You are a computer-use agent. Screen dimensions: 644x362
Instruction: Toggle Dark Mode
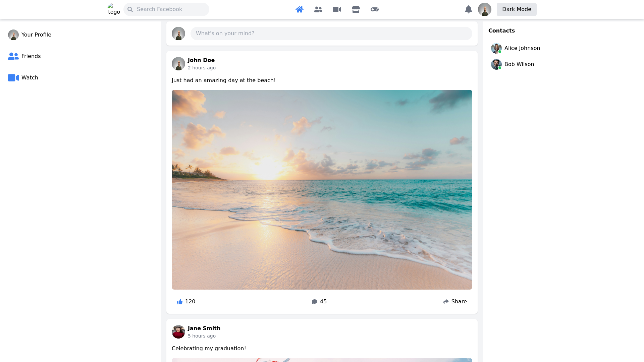pyautogui.click(x=517, y=9)
